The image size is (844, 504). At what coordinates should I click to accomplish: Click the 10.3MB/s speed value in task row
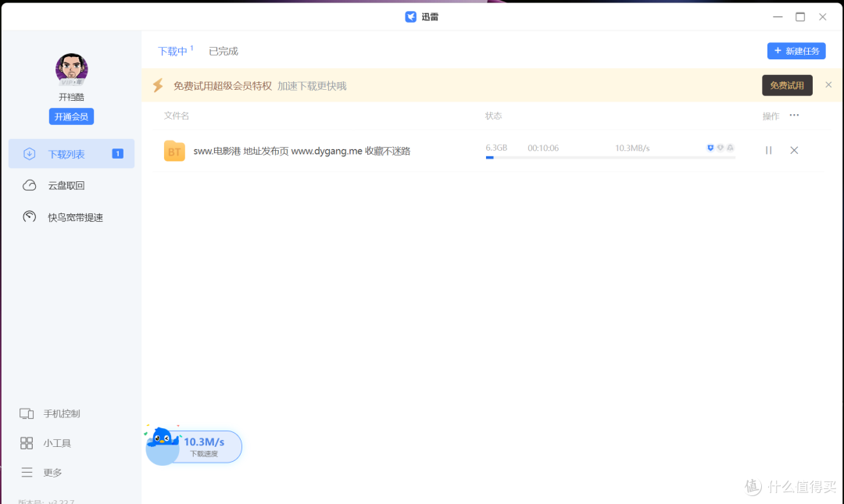click(632, 148)
